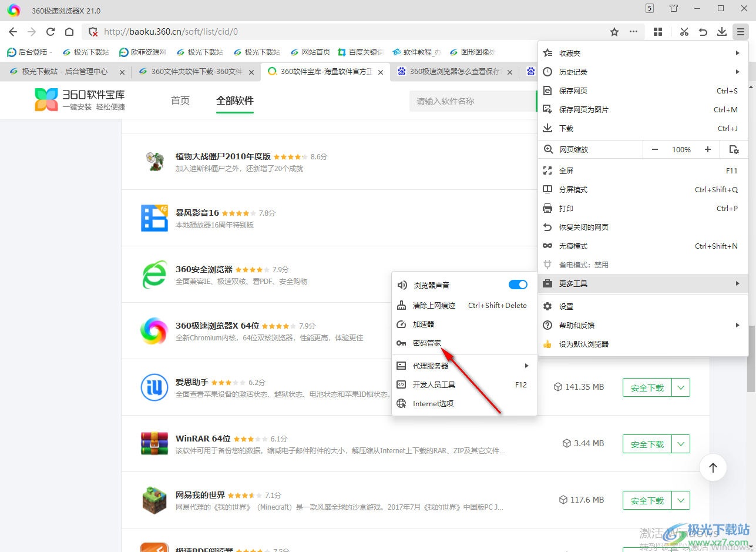Expand 帮助和反馈 submenu
This screenshot has height=552, width=756.
(x=643, y=325)
